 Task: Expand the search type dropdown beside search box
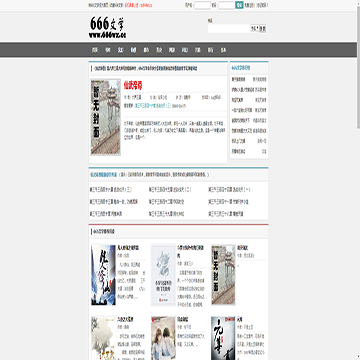[254, 29]
